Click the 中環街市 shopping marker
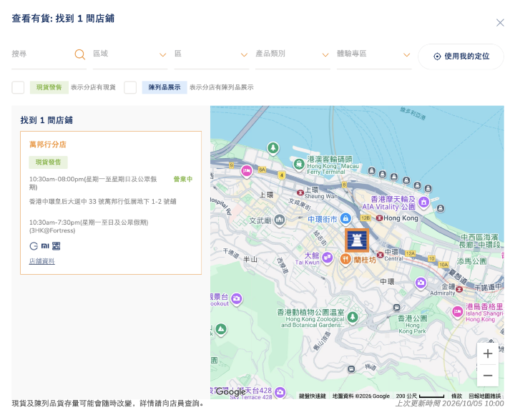Viewport: 515px width, 420px height. click(x=345, y=218)
